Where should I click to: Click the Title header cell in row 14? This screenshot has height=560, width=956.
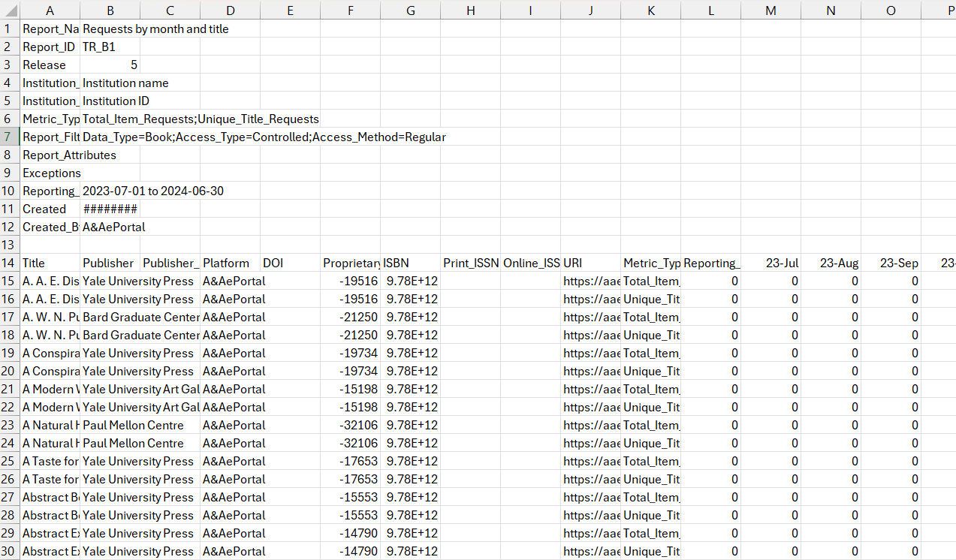(50, 263)
